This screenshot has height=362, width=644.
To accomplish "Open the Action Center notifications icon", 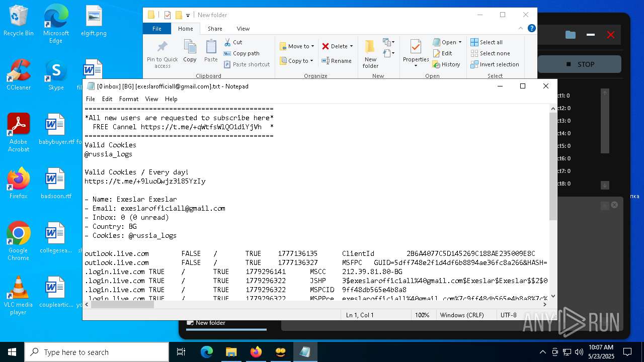I will 627,352.
